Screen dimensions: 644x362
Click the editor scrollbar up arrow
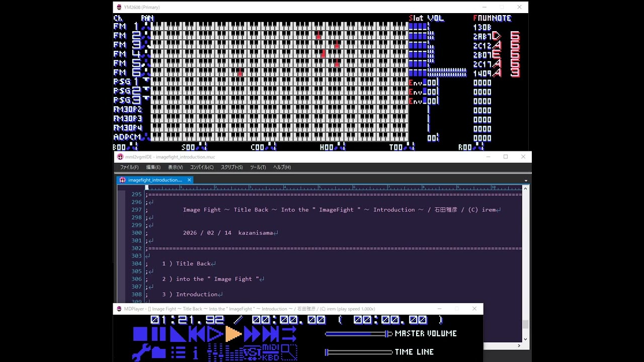(x=525, y=189)
